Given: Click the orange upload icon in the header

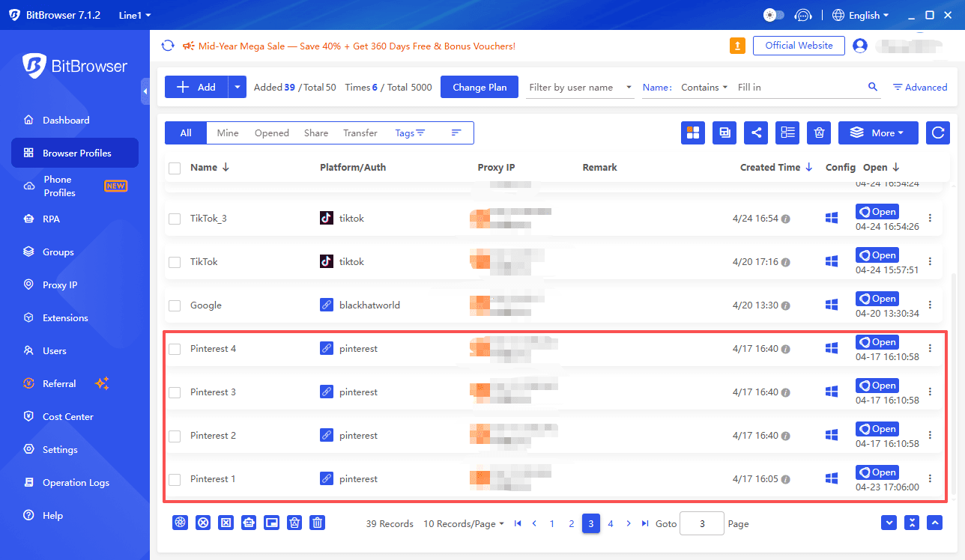Looking at the screenshot, I should (737, 46).
